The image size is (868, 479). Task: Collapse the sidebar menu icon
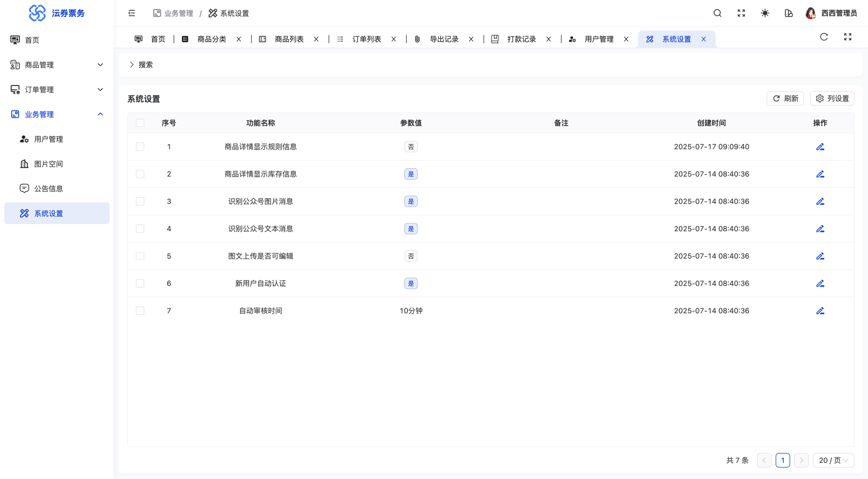(x=132, y=13)
